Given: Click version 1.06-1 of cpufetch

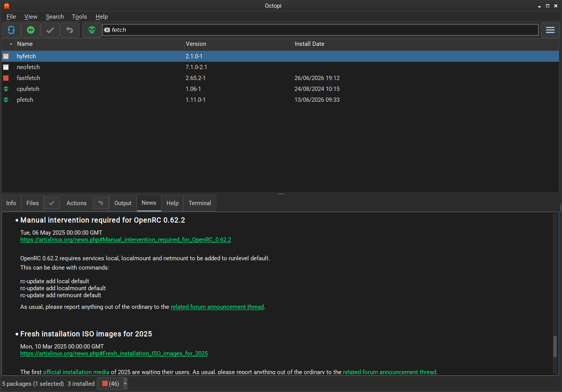Looking at the screenshot, I should point(193,89).
